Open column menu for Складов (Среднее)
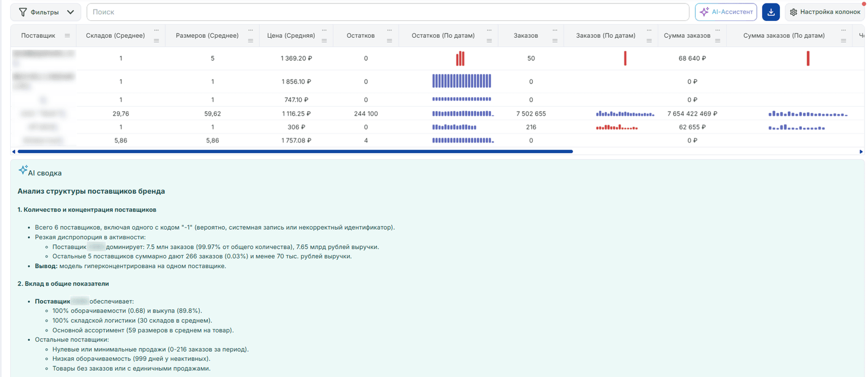Screen dimensions: 868x377 pos(157,41)
